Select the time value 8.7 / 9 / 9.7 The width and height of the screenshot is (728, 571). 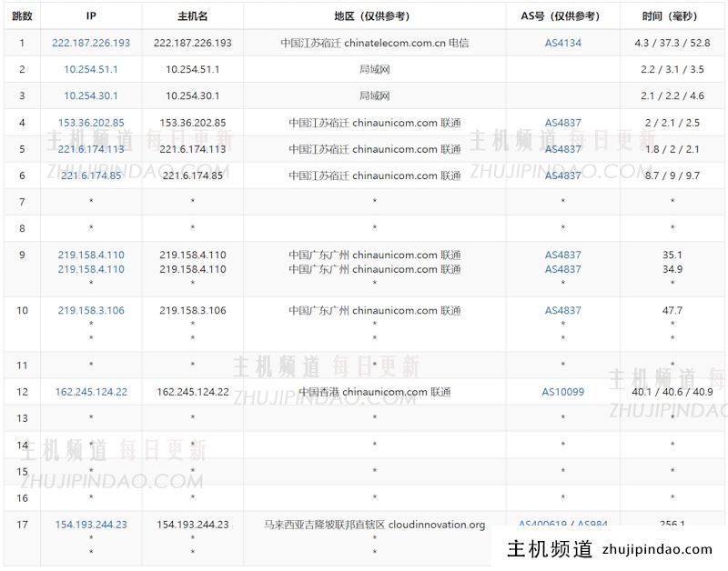pyautogui.click(x=672, y=175)
